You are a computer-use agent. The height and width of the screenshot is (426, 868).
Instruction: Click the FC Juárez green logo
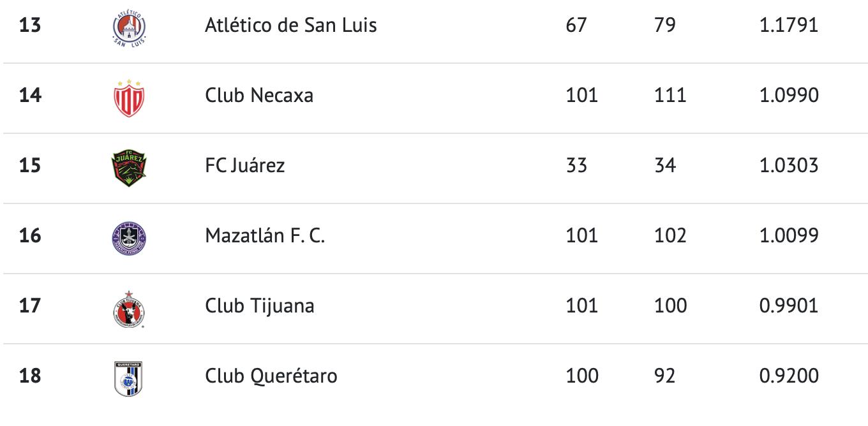coord(129,167)
